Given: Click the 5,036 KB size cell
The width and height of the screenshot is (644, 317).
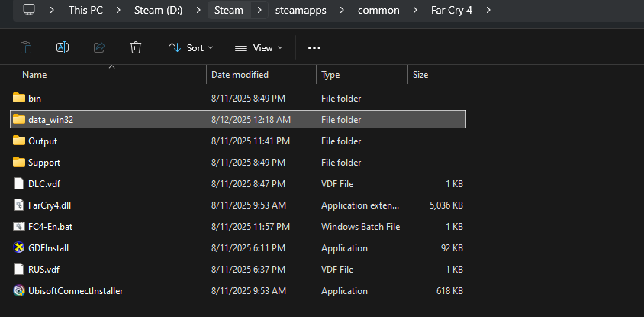Looking at the screenshot, I should tap(445, 205).
